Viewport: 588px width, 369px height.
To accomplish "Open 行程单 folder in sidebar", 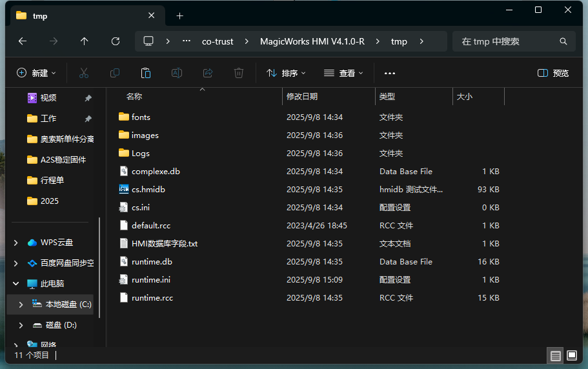I will (46, 181).
